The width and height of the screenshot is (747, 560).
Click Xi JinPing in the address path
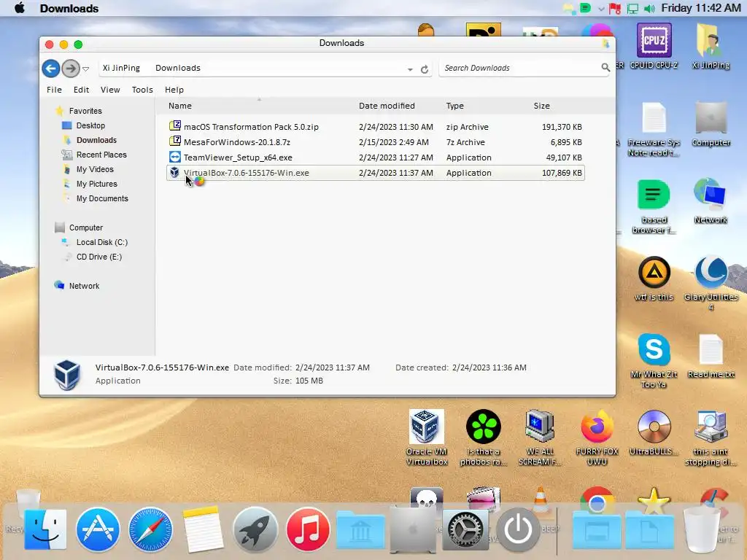pos(122,68)
